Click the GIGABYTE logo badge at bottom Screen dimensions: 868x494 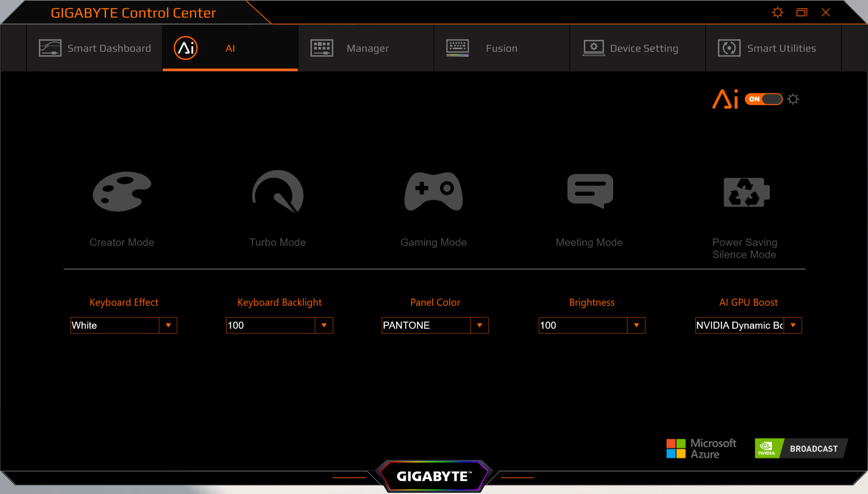point(434,476)
